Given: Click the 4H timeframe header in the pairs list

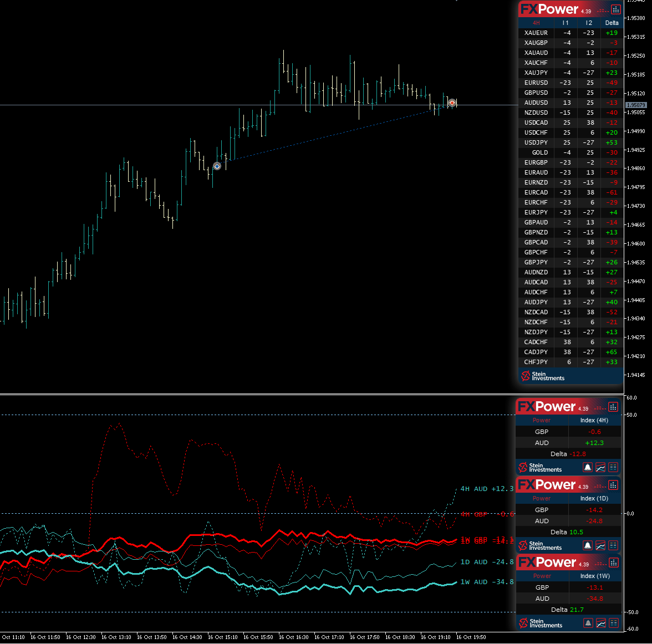Looking at the screenshot, I should (536, 23).
